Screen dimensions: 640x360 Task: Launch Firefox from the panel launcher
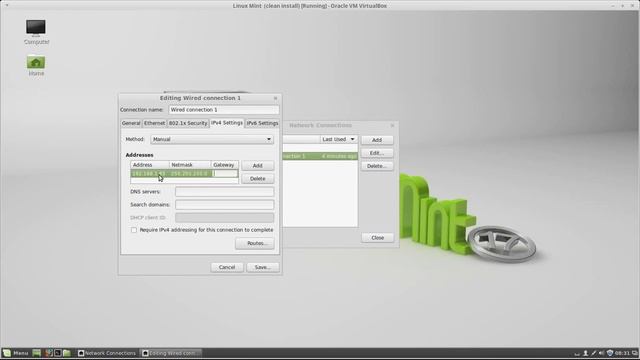(49, 353)
